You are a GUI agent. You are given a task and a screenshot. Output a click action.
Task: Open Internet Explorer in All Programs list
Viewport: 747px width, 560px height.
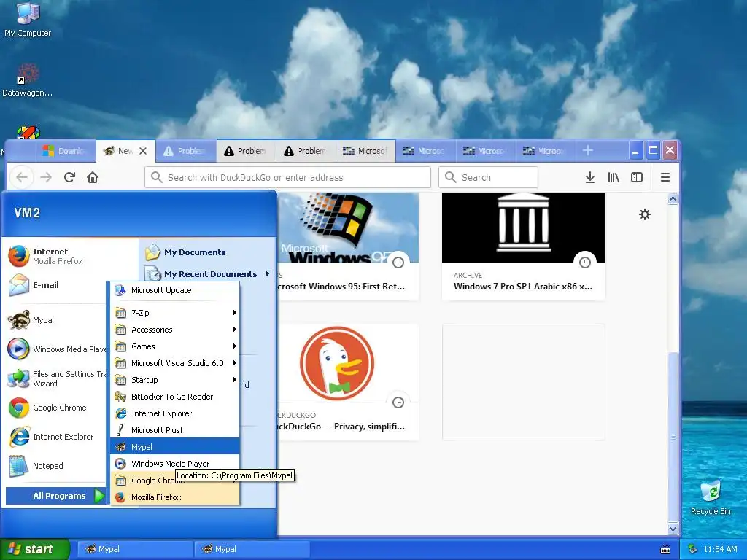[x=175, y=413]
